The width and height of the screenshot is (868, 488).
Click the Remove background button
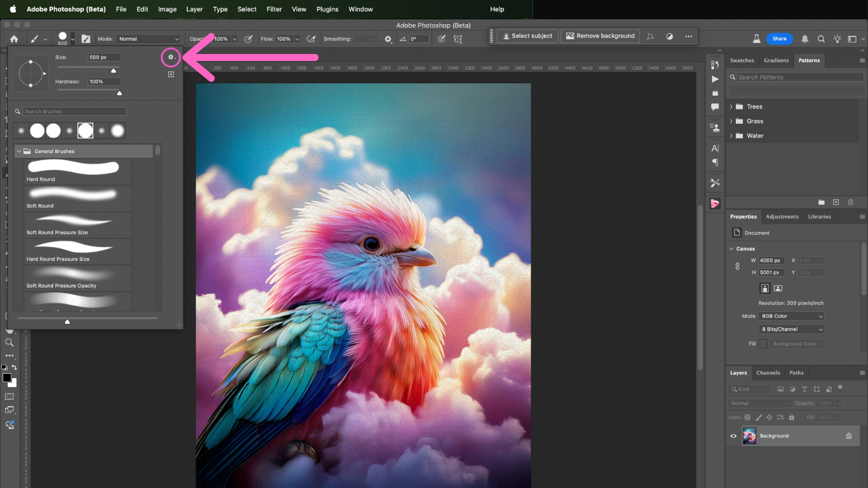600,36
